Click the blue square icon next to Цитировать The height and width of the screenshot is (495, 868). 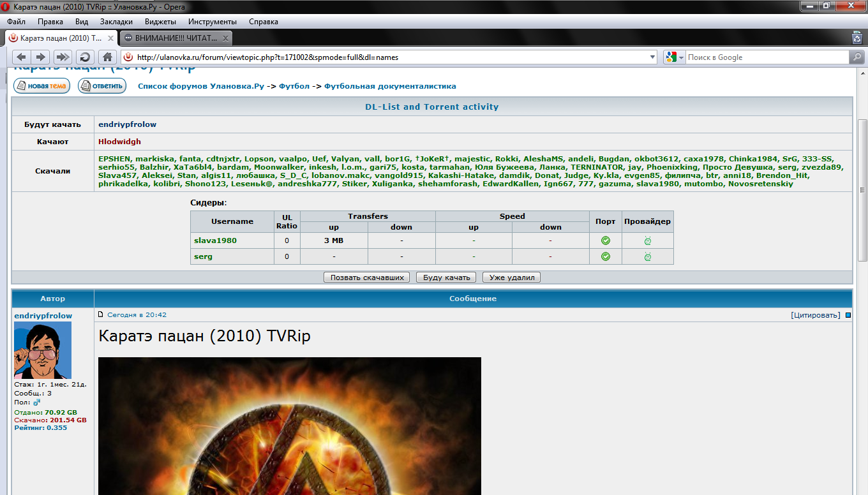coord(848,315)
